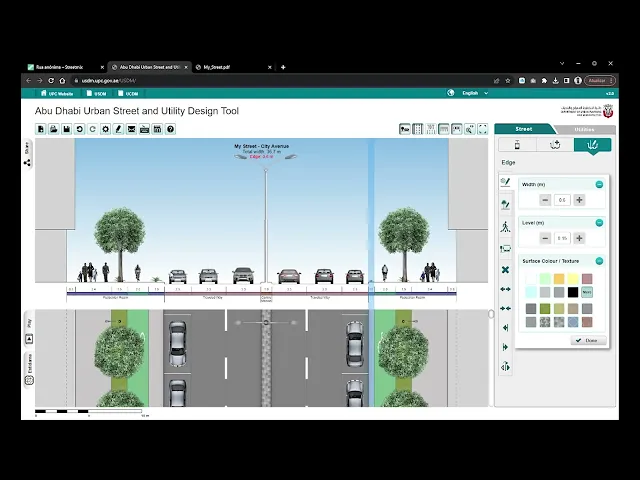Toggle the vertical lanes view button
Image resolution: width=640 pixels, height=480 pixels.
(418, 129)
